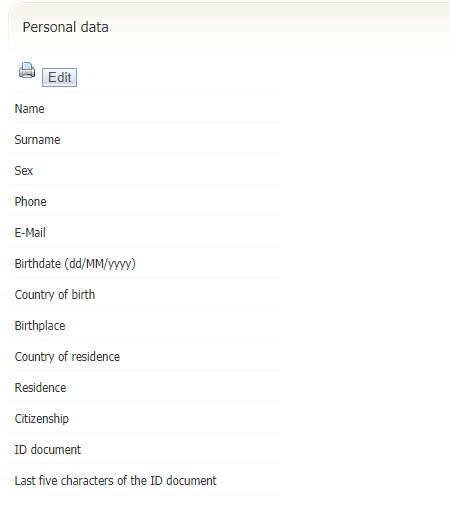Select the Country of residence row
Screen dimensions: 450x506
pyautogui.click(x=145, y=357)
